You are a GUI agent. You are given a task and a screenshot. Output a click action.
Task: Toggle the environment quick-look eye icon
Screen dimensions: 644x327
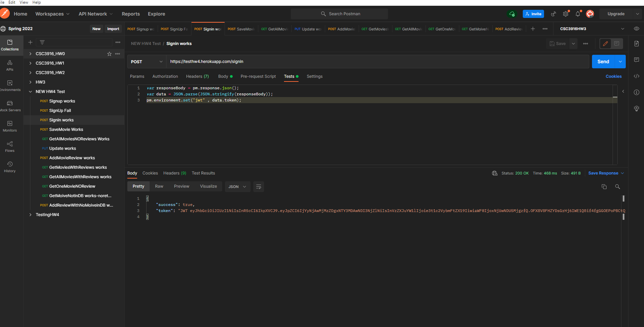pos(638,28)
